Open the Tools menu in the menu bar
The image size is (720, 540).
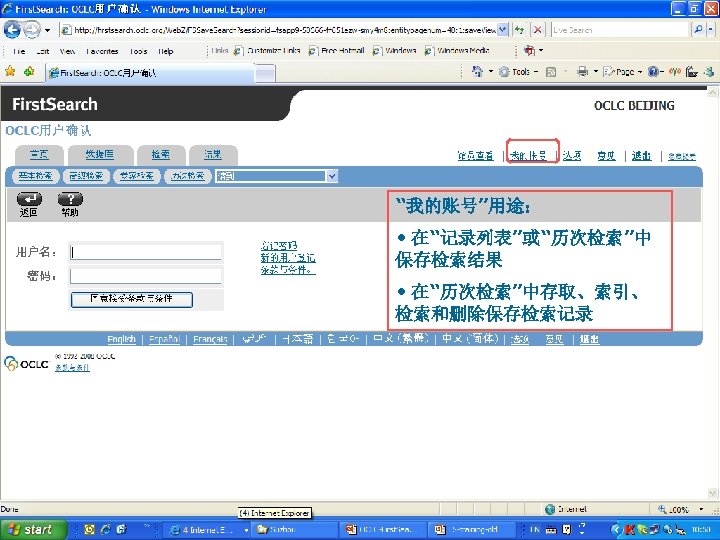pos(138,51)
